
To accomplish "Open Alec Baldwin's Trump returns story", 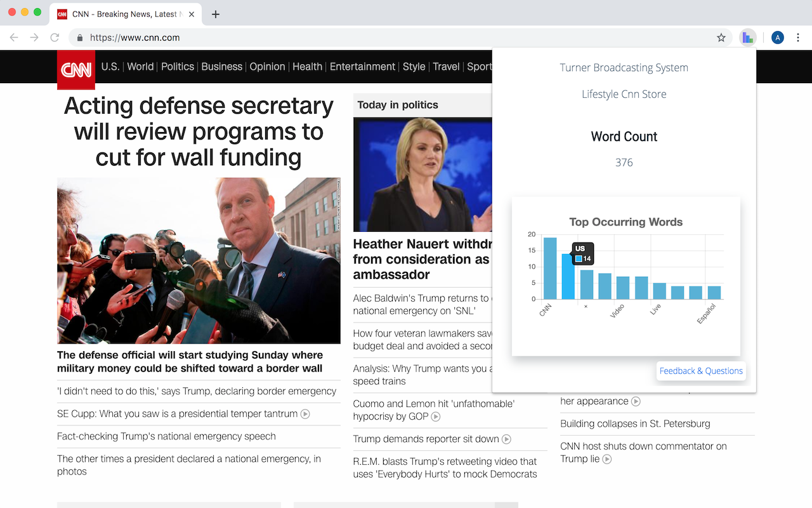I will click(422, 304).
